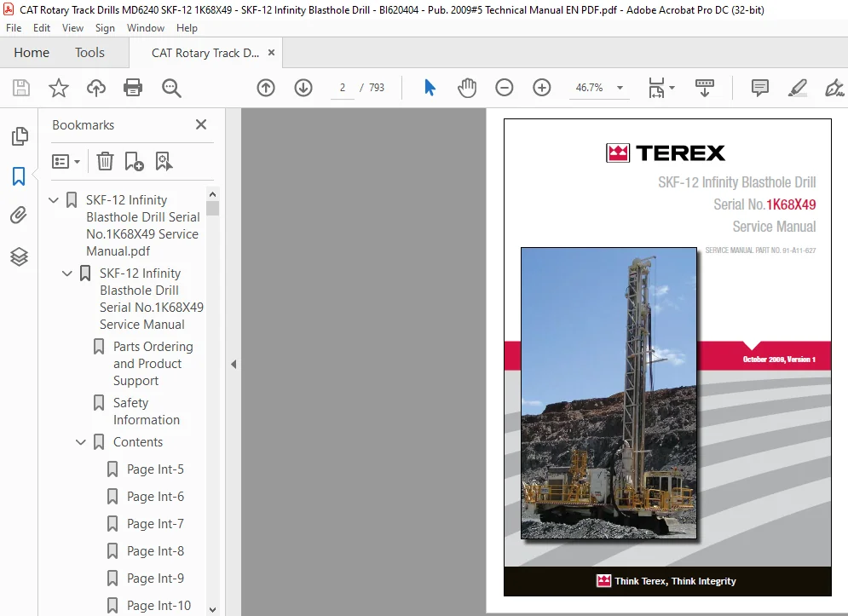
Task: Open Parts Ordering and Product Support bookmark
Action: point(153,364)
